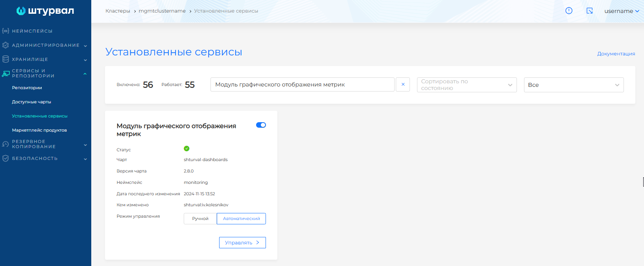The width and height of the screenshot is (644, 266).
Task: Click the Namespaces braces icon in sidebar
Action: (6, 31)
